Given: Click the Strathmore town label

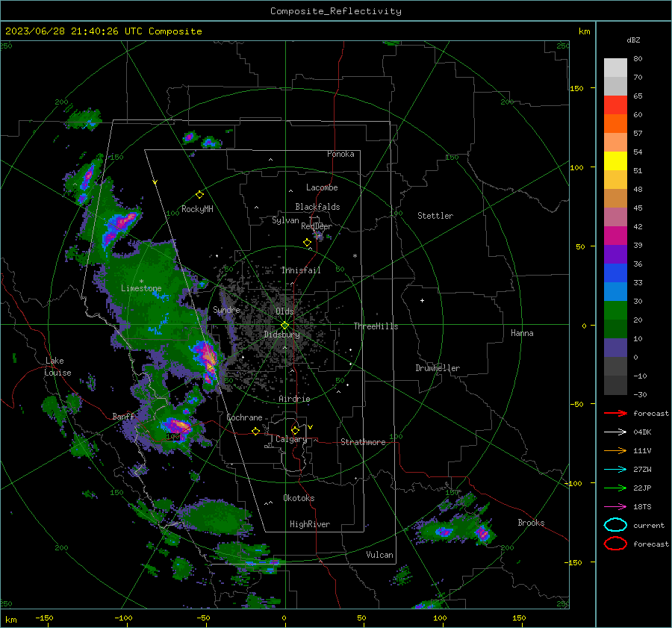Looking at the screenshot, I should [x=363, y=442].
